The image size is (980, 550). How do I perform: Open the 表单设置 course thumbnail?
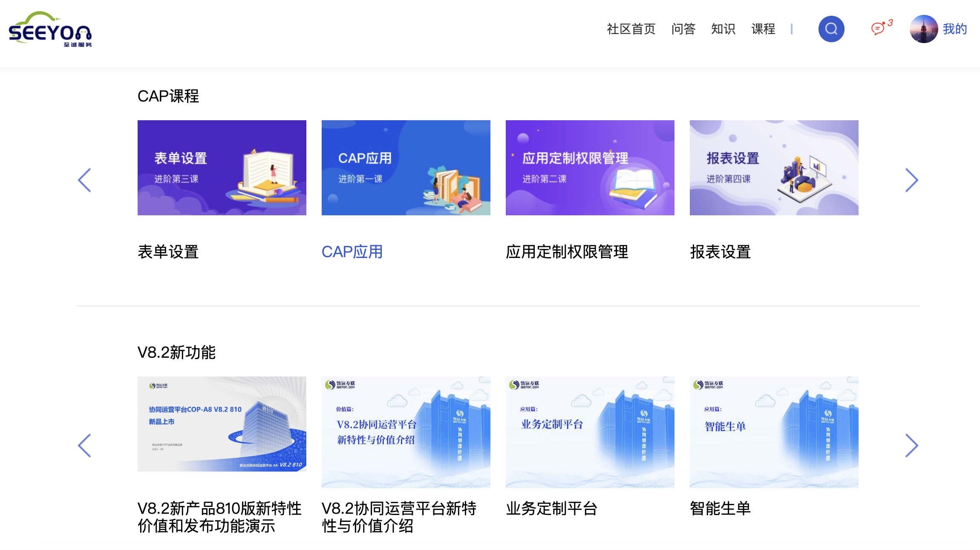click(x=222, y=168)
